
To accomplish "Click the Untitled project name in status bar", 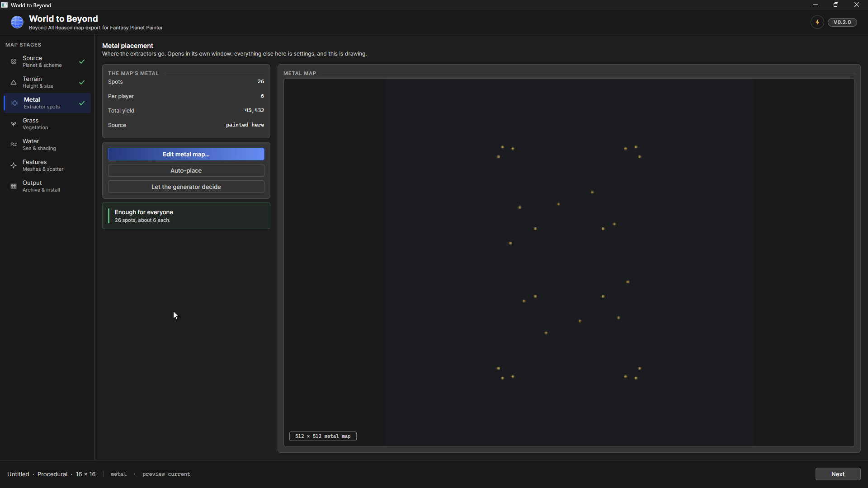I will coord(18,474).
